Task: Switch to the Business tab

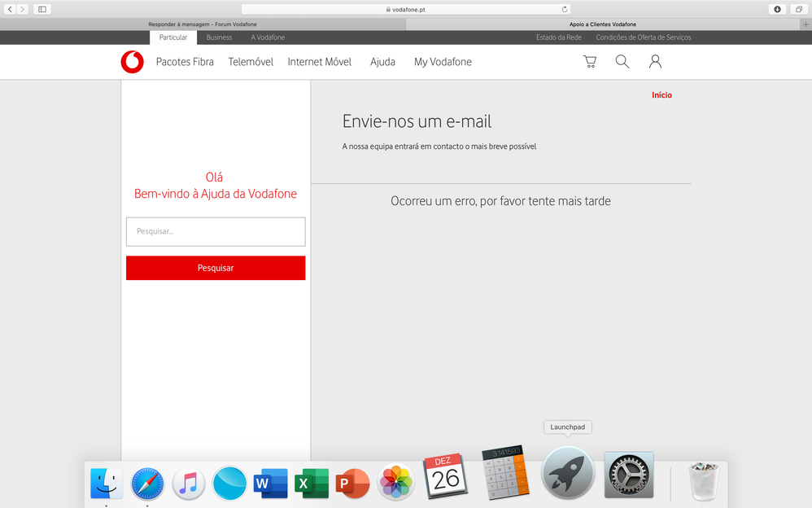Action: coord(219,37)
